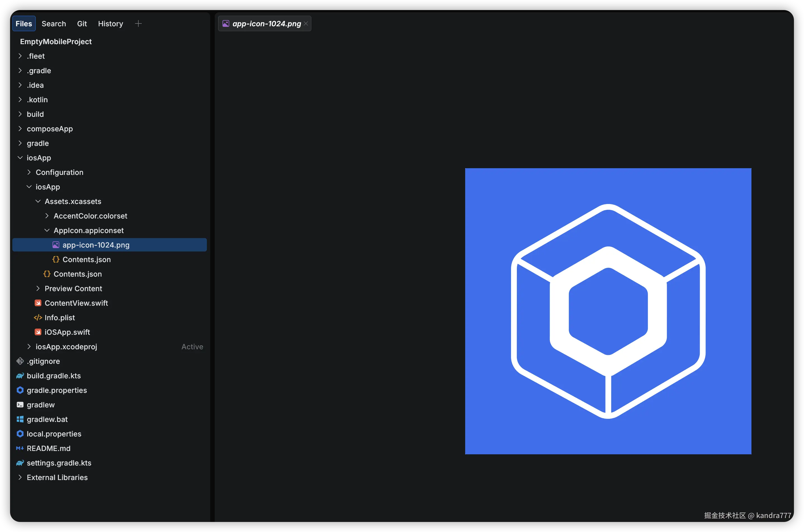Add a new panel tab with plus
Screen dimensions: 804x532
tap(138, 23)
